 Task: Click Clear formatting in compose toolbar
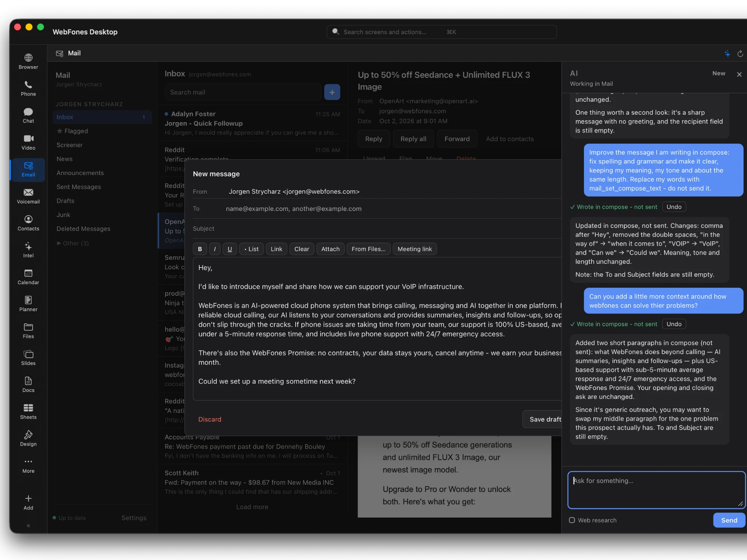(302, 249)
